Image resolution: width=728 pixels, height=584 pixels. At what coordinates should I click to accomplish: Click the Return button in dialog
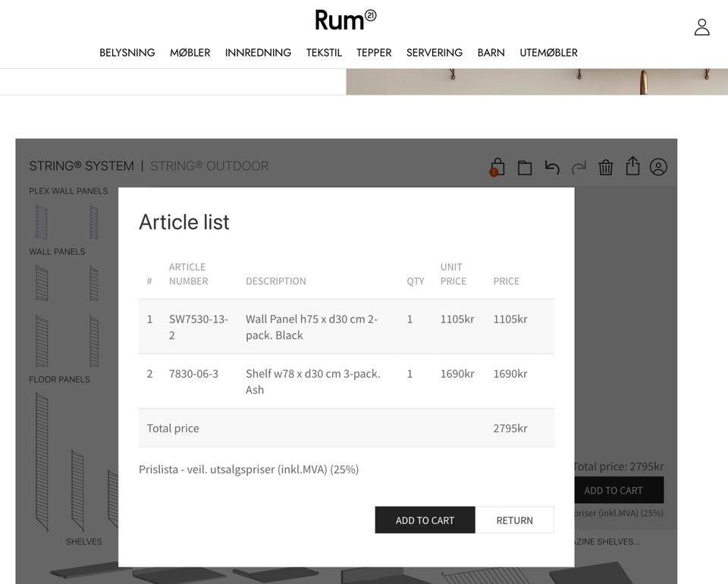point(514,520)
